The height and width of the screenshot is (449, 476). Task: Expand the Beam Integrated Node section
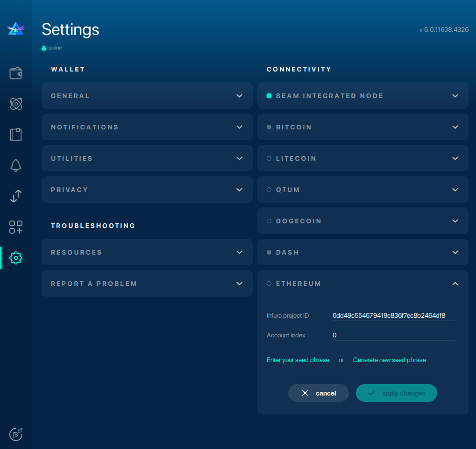pyautogui.click(x=362, y=96)
